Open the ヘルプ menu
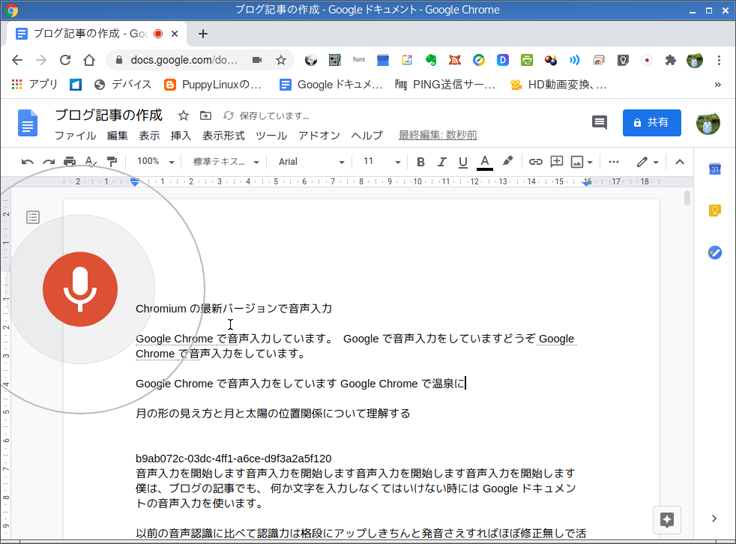This screenshot has height=544, width=736. (367, 136)
